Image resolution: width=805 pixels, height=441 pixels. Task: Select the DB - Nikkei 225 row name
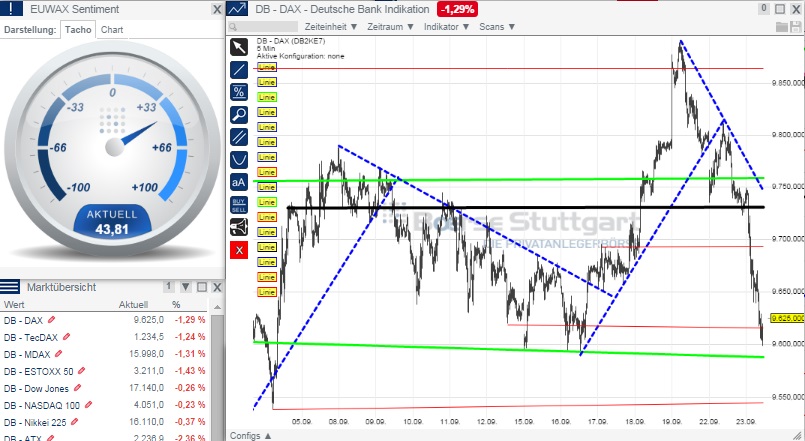pos(35,422)
